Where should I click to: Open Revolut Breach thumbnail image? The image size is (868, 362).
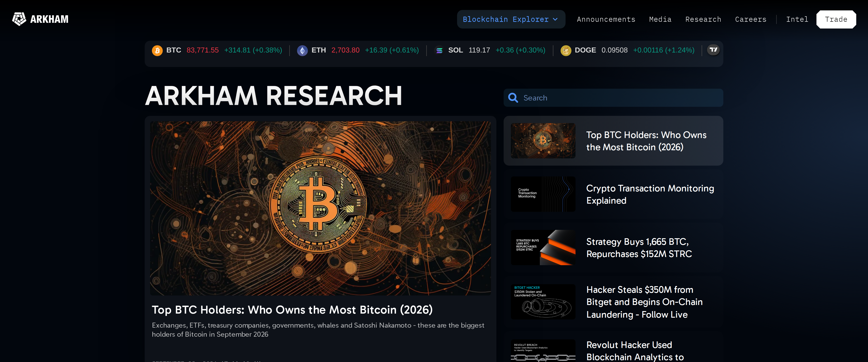(x=543, y=351)
